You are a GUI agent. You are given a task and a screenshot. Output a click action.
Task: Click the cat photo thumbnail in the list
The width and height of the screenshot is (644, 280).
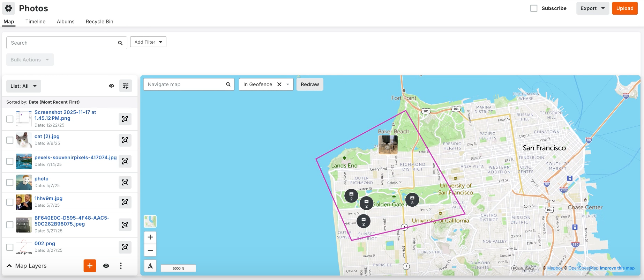(x=24, y=140)
